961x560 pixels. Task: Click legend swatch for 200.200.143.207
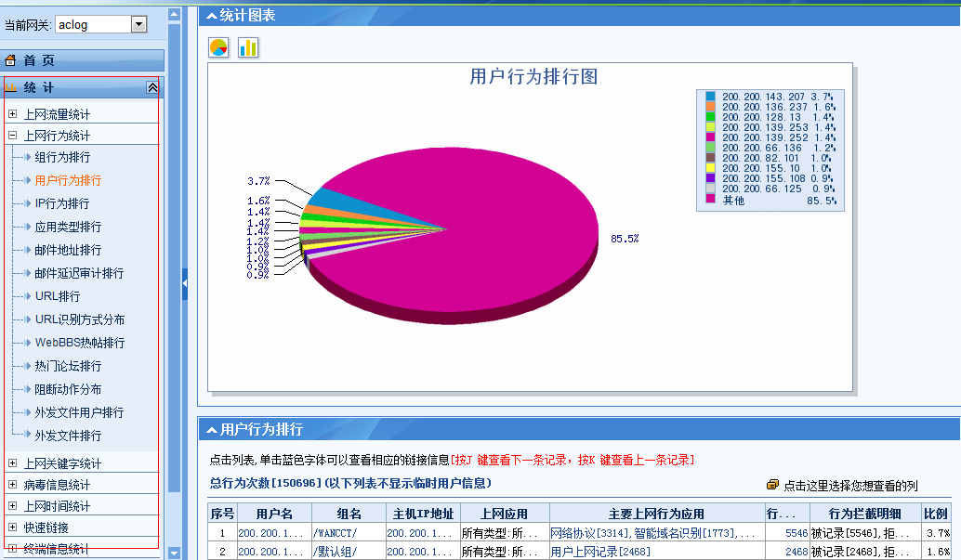click(710, 97)
